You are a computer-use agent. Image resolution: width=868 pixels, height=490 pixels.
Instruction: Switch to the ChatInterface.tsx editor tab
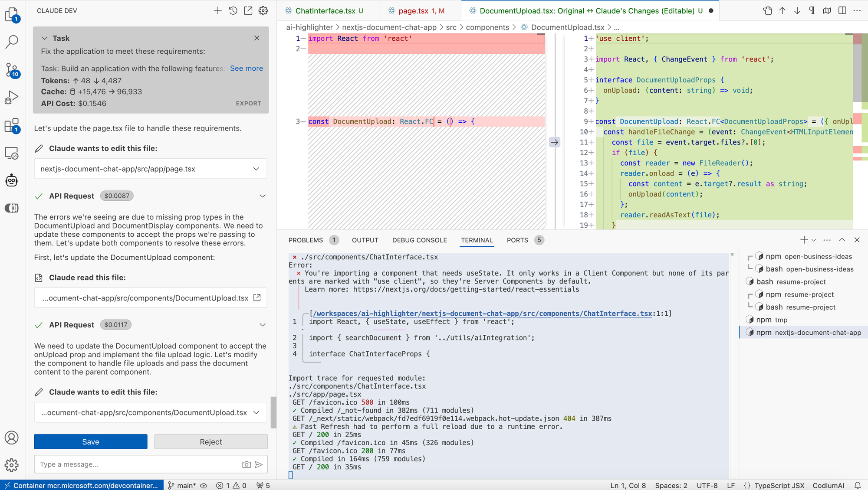pos(325,11)
